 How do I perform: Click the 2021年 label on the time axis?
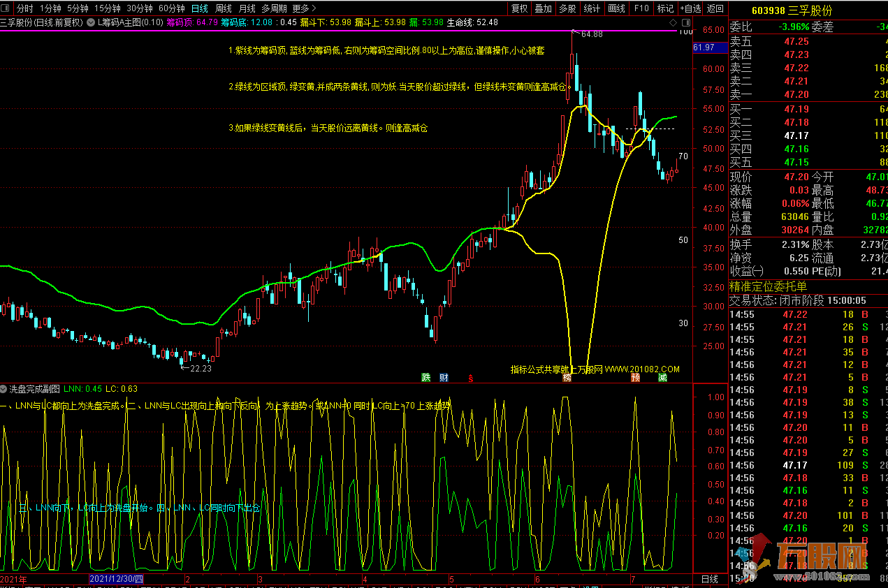coord(14,580)
